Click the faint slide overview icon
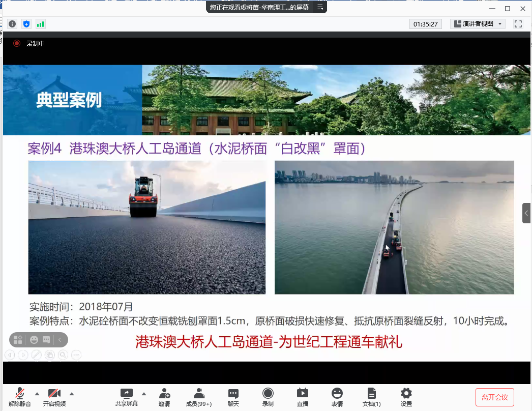 (x=50, y=355)
